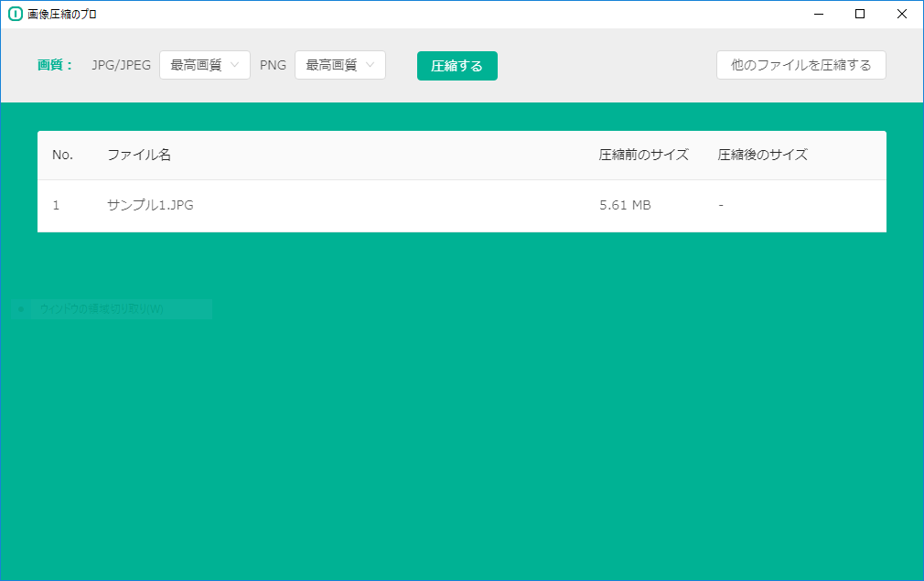Click the 圧縮後のサイズ column header

pyautogui.click(x=764, y=155)
